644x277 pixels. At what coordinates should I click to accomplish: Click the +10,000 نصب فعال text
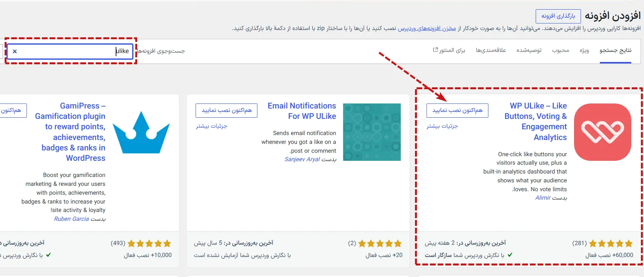pos(148,255)
